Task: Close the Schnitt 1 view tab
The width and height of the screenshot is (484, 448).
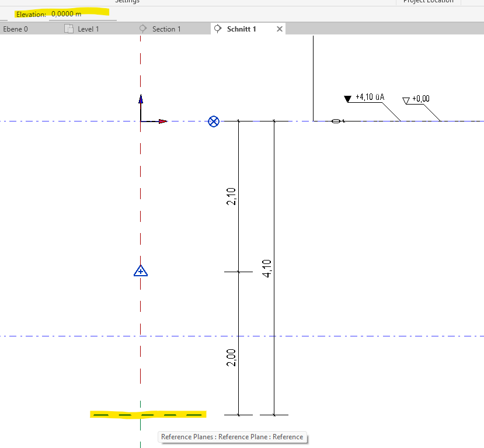Action: 279,28
